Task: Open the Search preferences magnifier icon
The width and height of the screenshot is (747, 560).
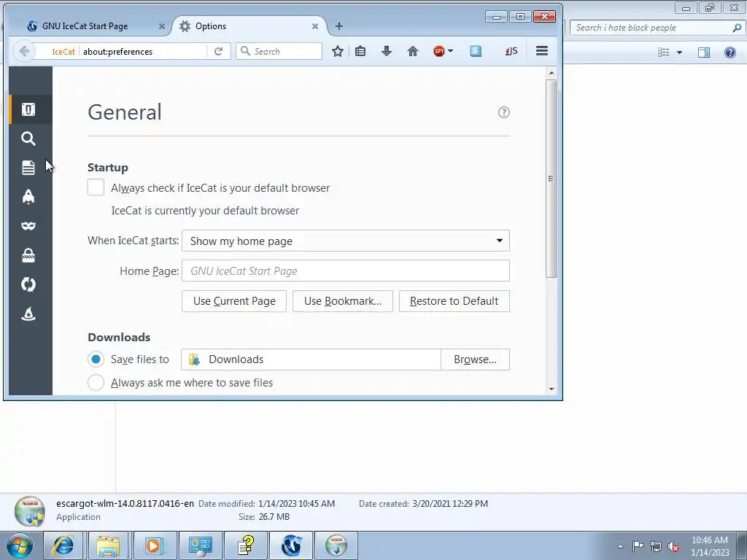Action: [28, 139]
